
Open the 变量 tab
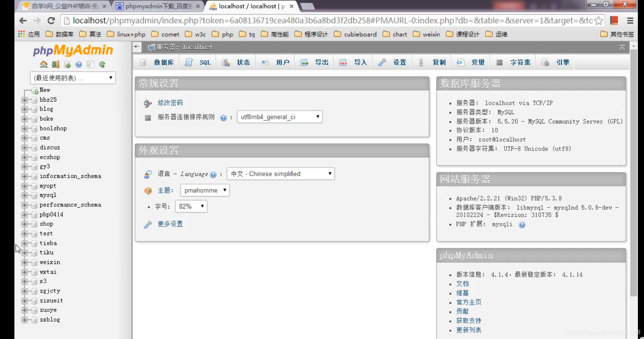pyautogui.click(x=470, y=62)
